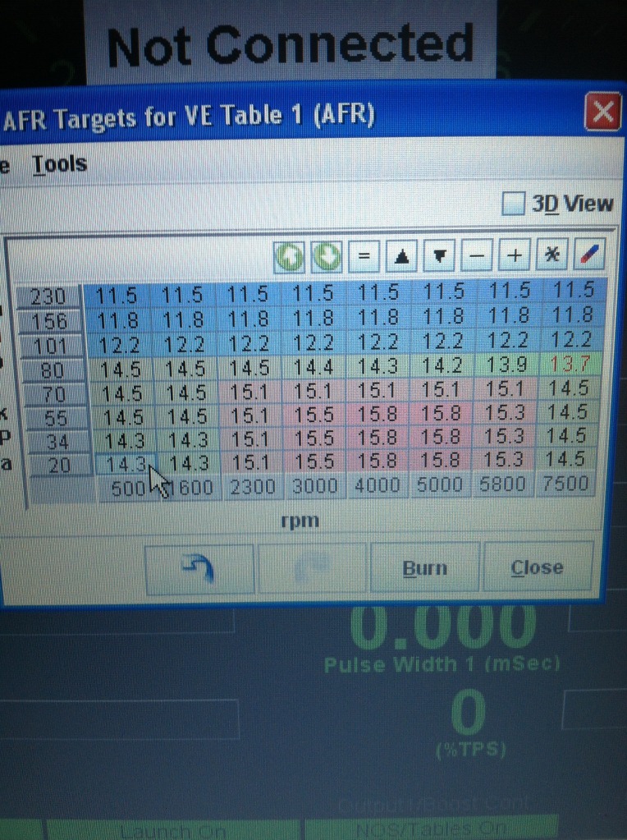Click the Burn button
Viewport: 627px width, 840px height.
click(425, 567)
